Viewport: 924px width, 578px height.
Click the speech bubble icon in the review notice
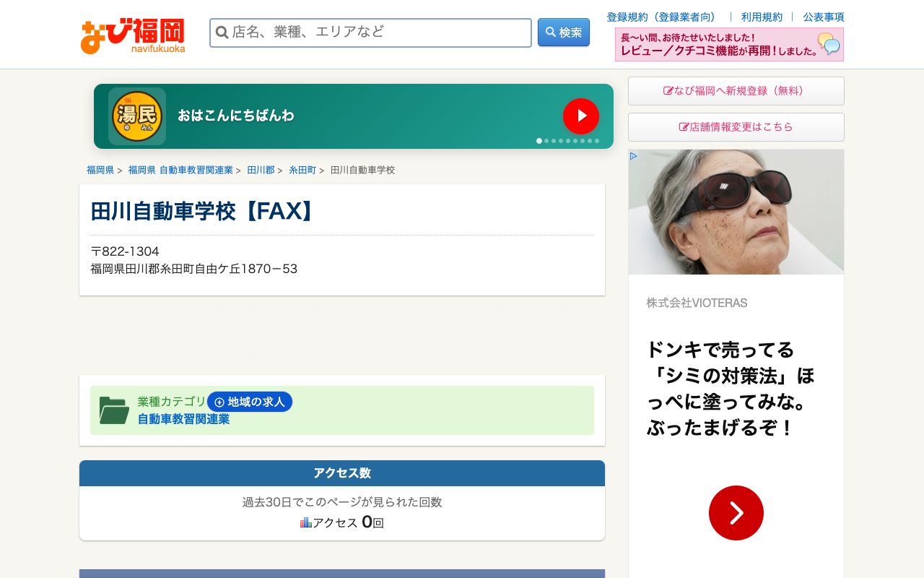click(x=829, y=45)
